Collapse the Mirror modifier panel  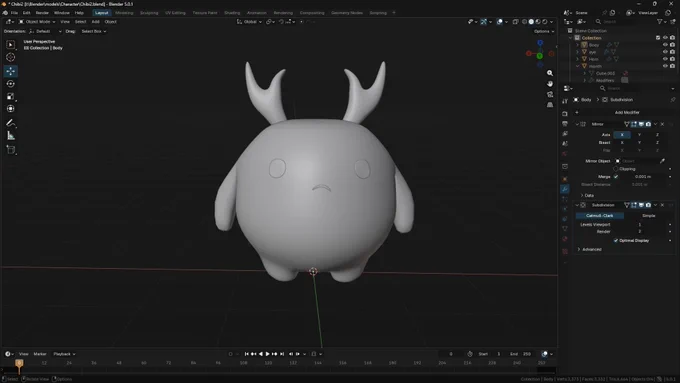[x=577, y=124]
